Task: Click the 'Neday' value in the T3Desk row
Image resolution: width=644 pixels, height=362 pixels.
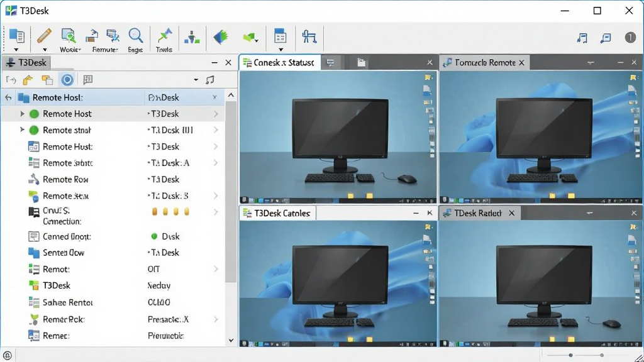Action: coord(159,286)
